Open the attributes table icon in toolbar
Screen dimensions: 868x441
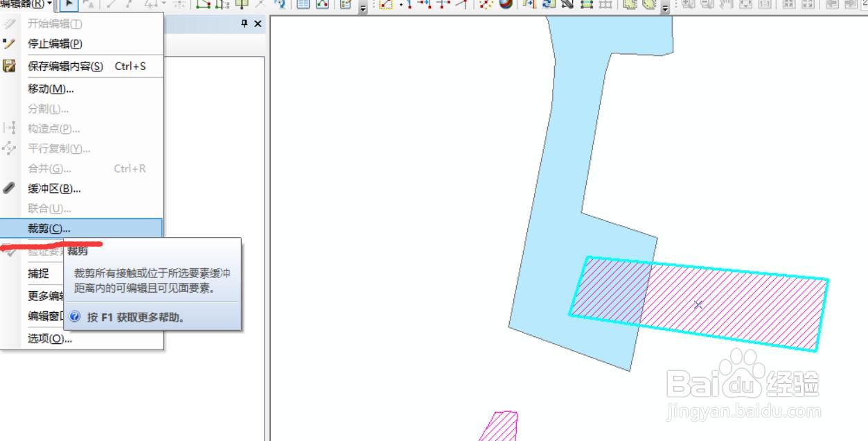click(303, 4)
